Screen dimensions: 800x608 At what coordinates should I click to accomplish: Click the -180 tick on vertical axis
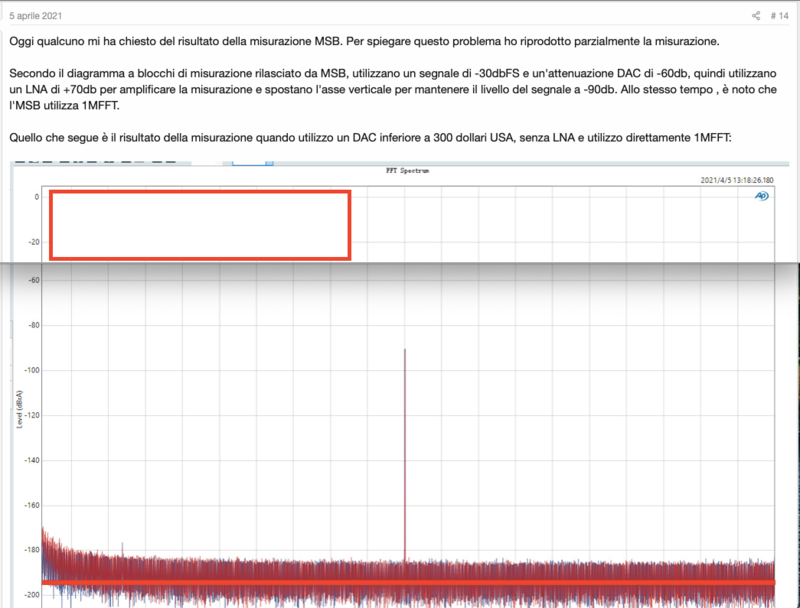tap(30, 551)
